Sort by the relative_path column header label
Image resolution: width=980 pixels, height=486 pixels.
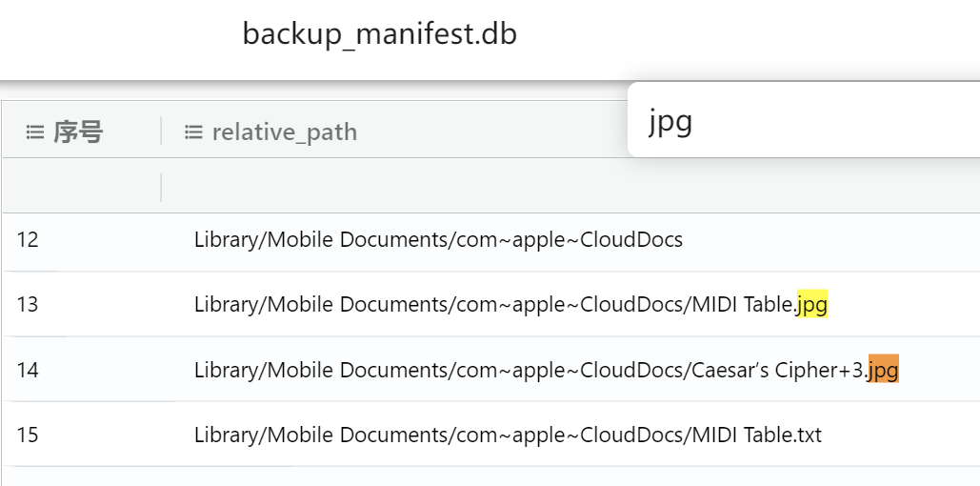pos(284,132)
